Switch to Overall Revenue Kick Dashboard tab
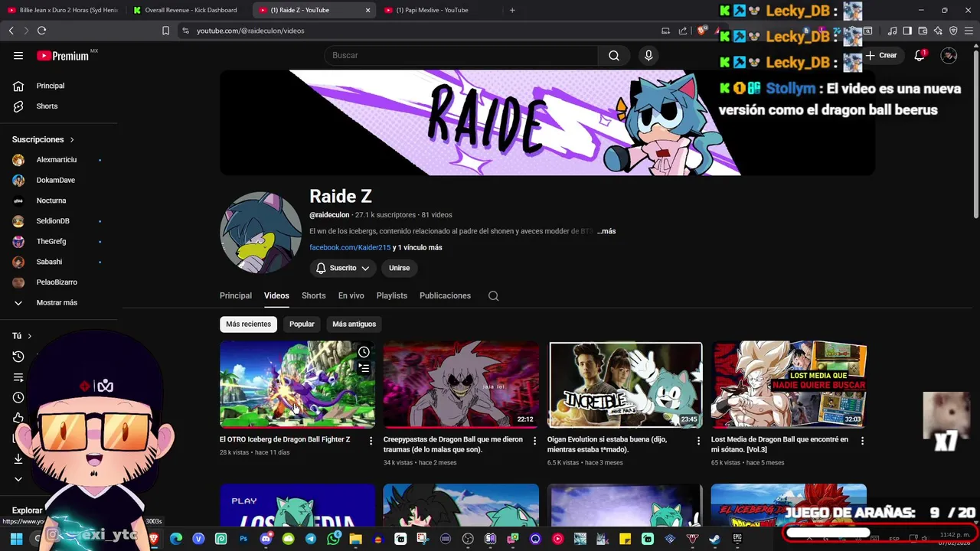980x551 pixels. 188,10
